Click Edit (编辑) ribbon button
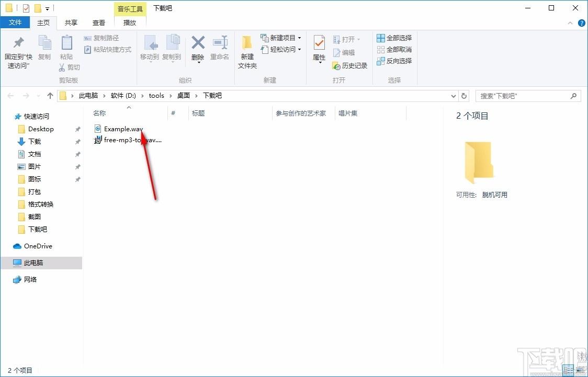 (x=344, y=52)
